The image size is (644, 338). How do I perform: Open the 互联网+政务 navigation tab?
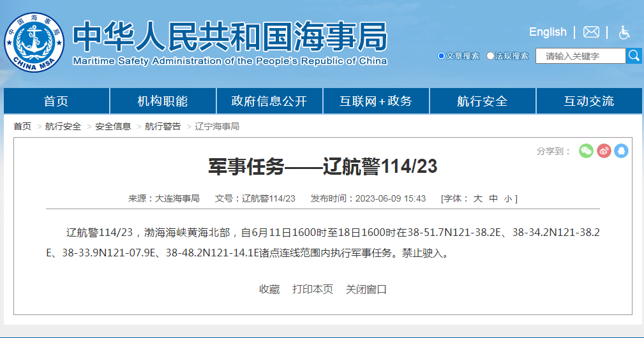[x=376, y=101]
